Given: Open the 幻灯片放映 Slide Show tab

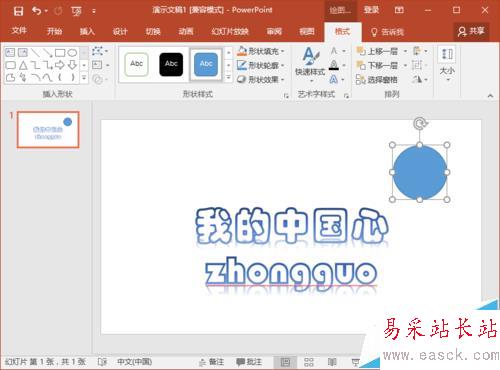Looking at the screenshot, I should (x=230, y=31).
